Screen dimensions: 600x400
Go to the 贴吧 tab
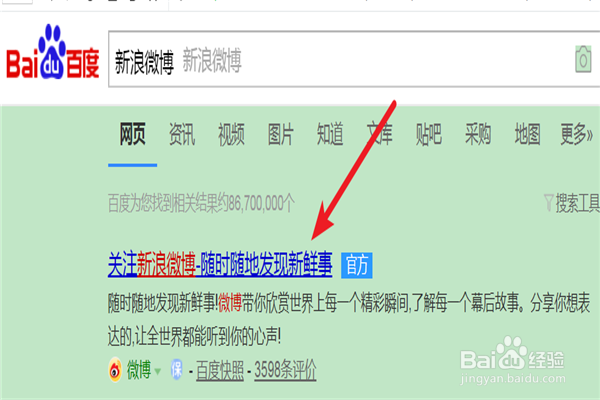(x=429, y=134)
